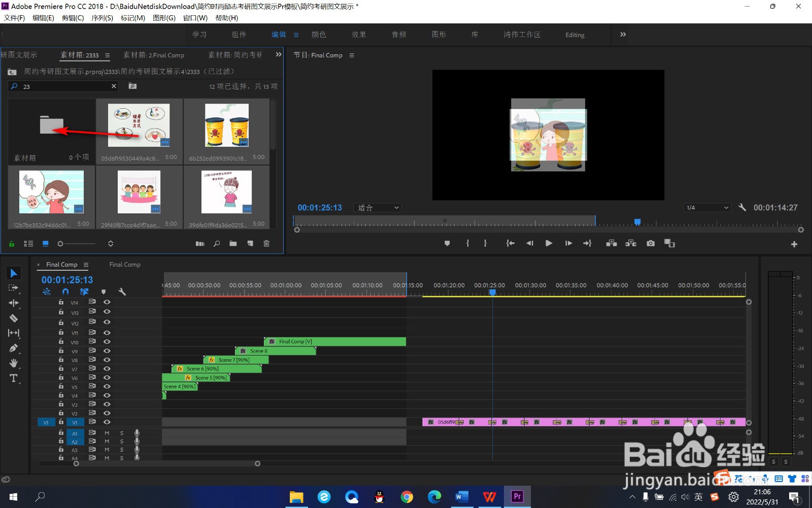Image resolution: width=812 pixels, height=508 pixels.
Task: Step forward one frame
Action: [568, 243]
